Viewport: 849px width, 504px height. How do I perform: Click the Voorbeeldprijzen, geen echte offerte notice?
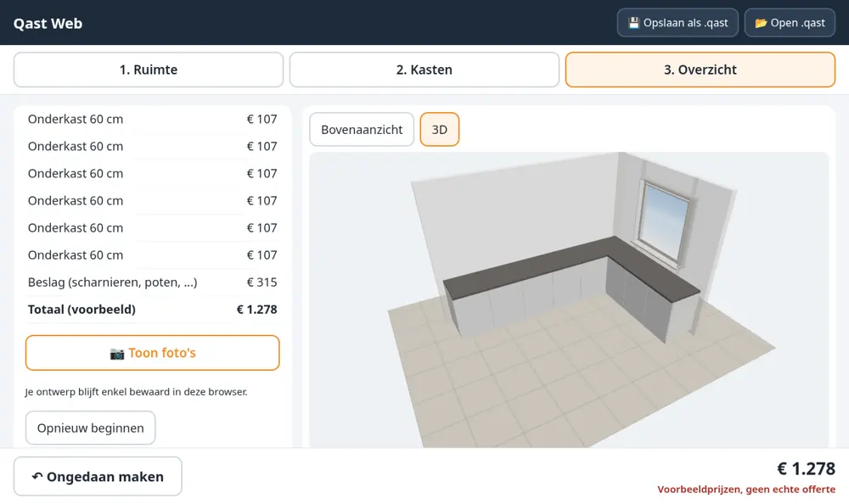(746, 490)
